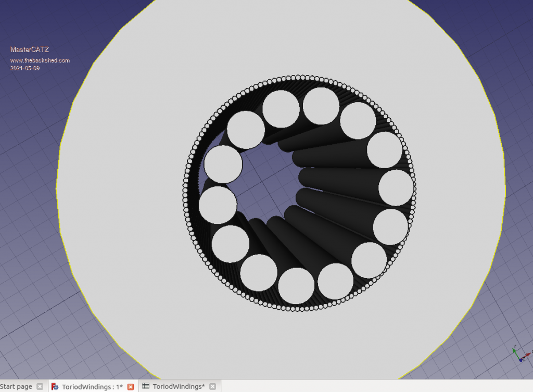Image resolution: width=533 pixels, height=392 pixels.
Task: Select the rightmost large winding circle
Action: click(396, 187)
